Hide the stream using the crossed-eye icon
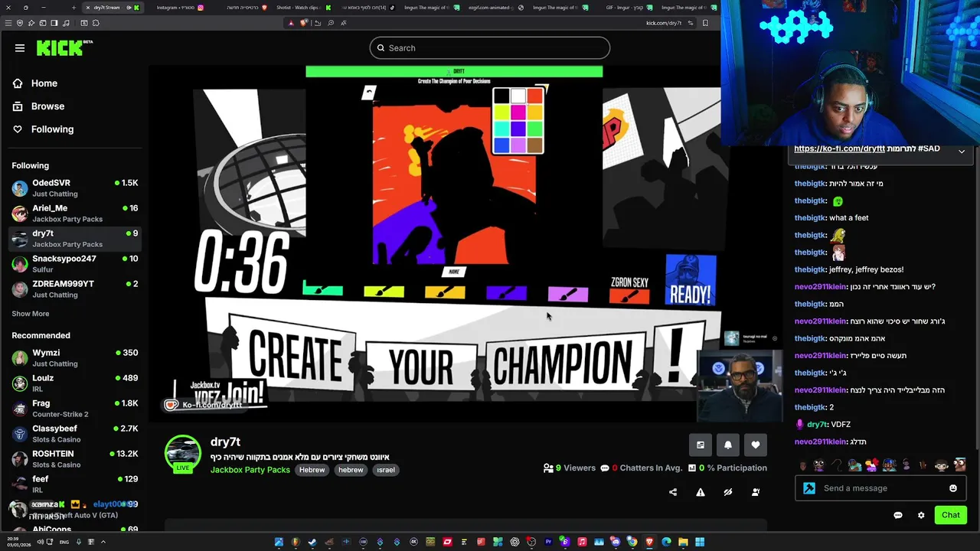The width and height of the screenshot is (980, 551). (x=728, y=492)
